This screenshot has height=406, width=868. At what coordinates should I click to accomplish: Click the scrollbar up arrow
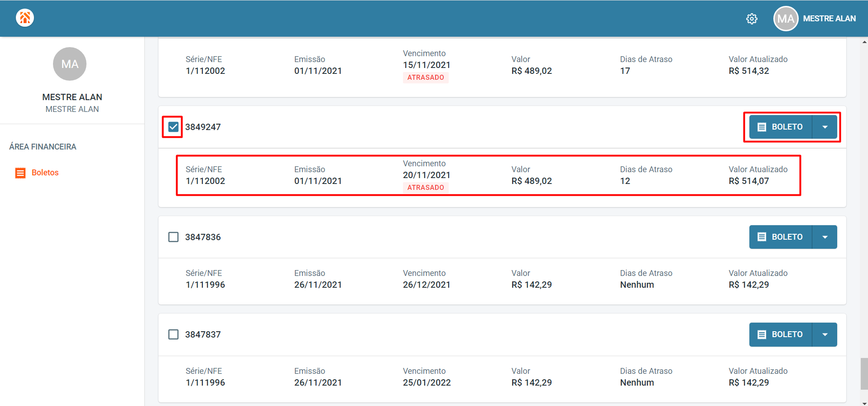(864, 42)
